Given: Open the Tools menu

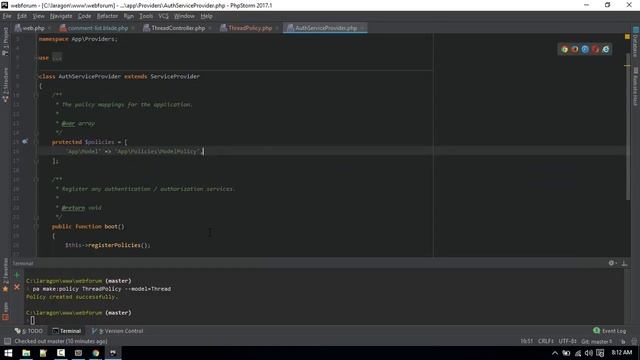Looking at the screenshot, I should (x=146, y=16).
